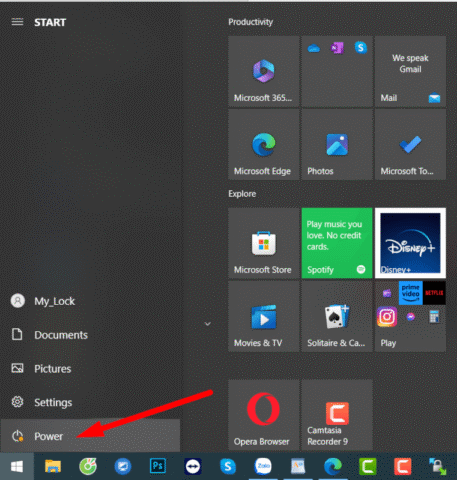This screenshot has width=457, height=480.
Task: Open the Microsoft 365 tile
Action: tap(264, 71)
